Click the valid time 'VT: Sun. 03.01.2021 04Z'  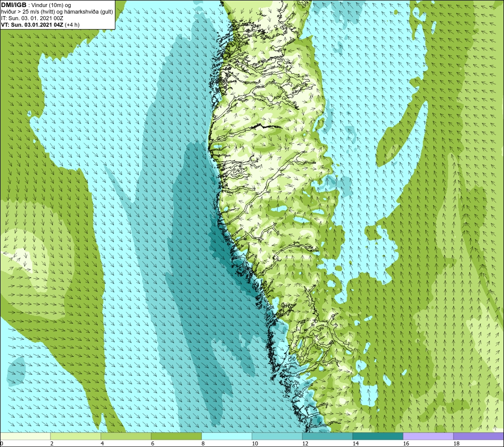coord(32,25)
